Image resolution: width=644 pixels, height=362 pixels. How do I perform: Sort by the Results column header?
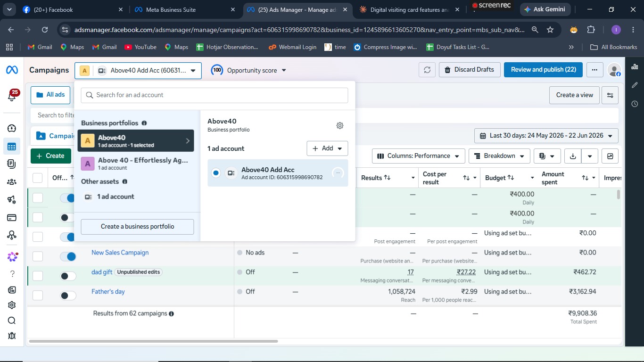click(x=376, y=178)
